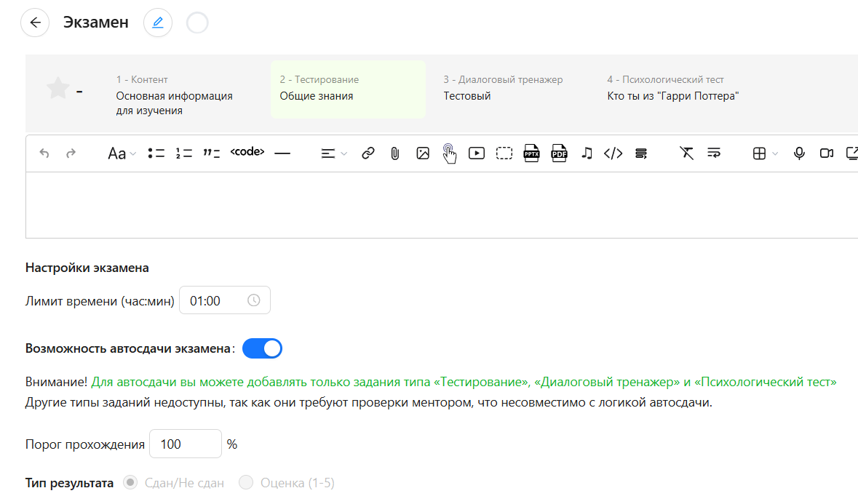Click the pencil edit icon next to Экзамен
This screenshot has width=858, height=504.
tap(158, 23)
